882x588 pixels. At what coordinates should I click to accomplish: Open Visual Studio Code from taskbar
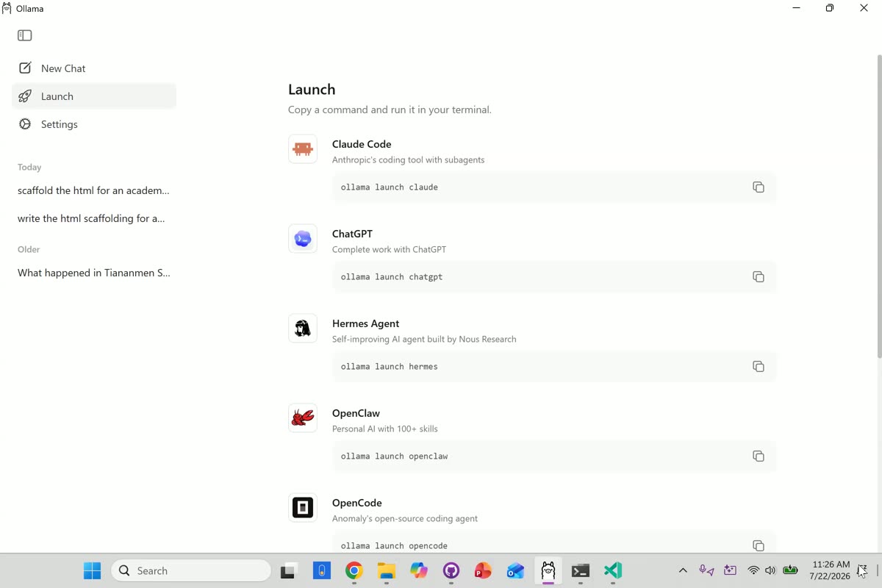[x=613, y=570]
